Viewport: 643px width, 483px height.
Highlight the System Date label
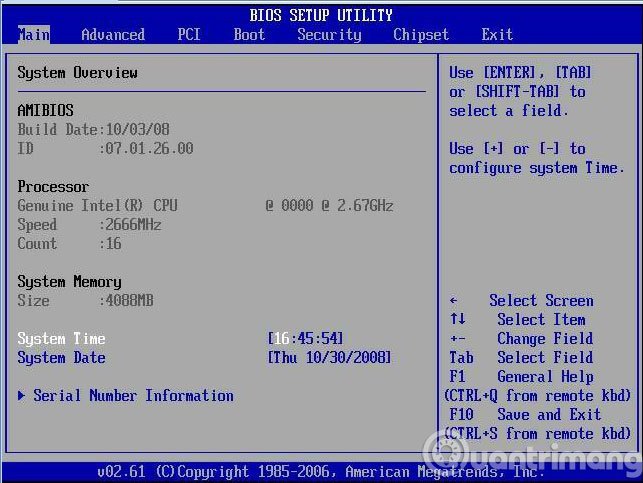61,358
